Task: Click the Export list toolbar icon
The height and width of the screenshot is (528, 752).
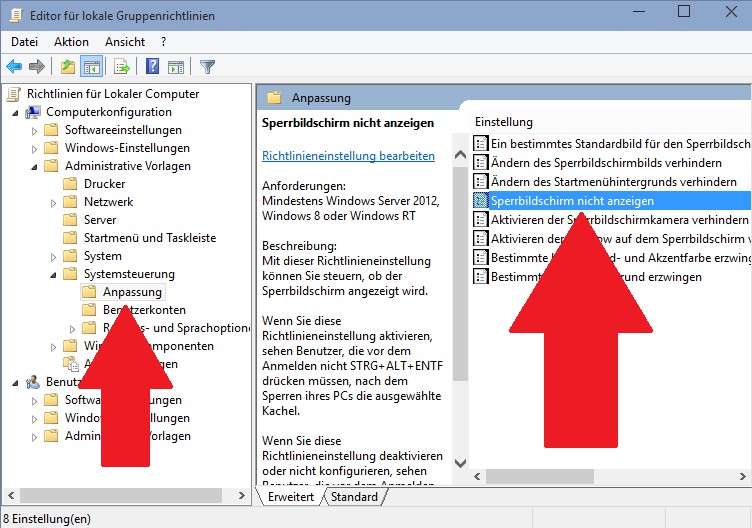Action: click(x=121, y=67)
